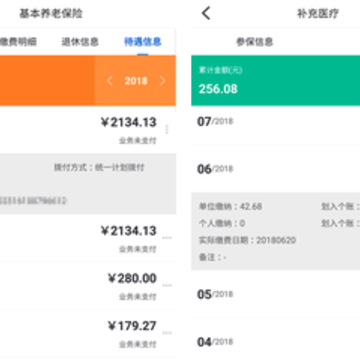Screen dimensions: 360x360
Task: Expand the 04/2018 payment record
Action: coord(276,342)
